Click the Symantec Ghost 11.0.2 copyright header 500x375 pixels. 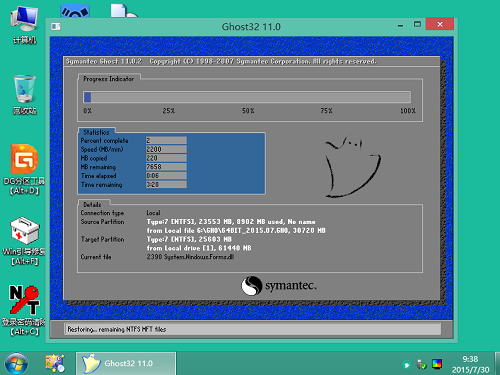click(x=221, y=61)
